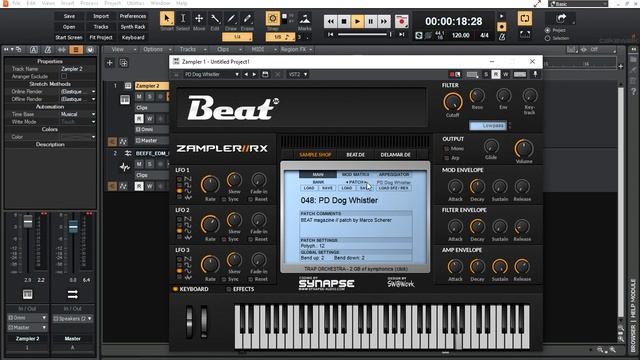Switch to the MOD MATRIX tab
Viewport: 640px width, 360px height.
(355, 174)
